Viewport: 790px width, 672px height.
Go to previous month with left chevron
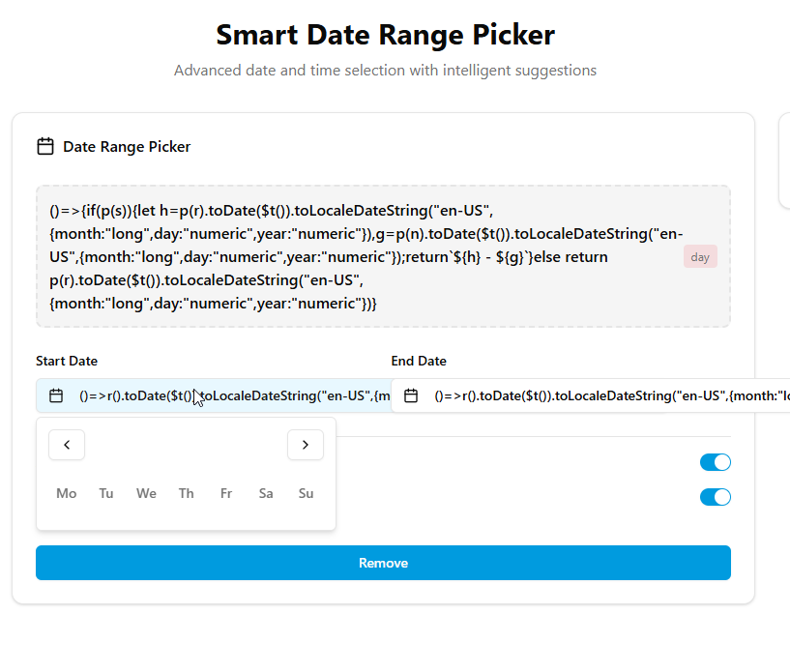point(67,445)
